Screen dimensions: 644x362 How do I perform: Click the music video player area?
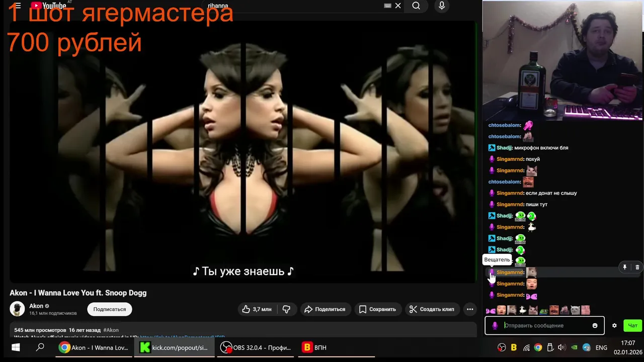click(x=243, y=151)
